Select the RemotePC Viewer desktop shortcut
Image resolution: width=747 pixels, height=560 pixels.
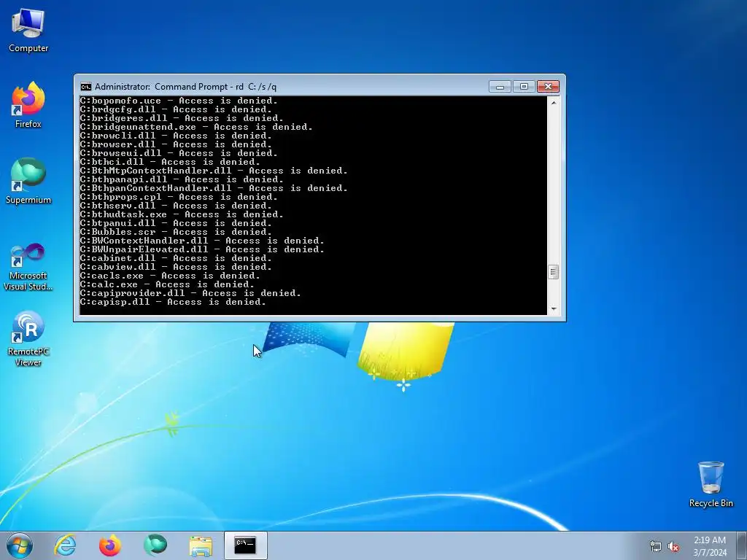(28, 339)
